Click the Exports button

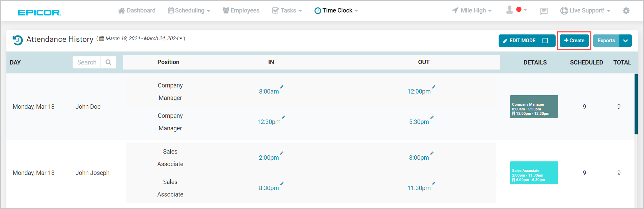coord(606,41)
